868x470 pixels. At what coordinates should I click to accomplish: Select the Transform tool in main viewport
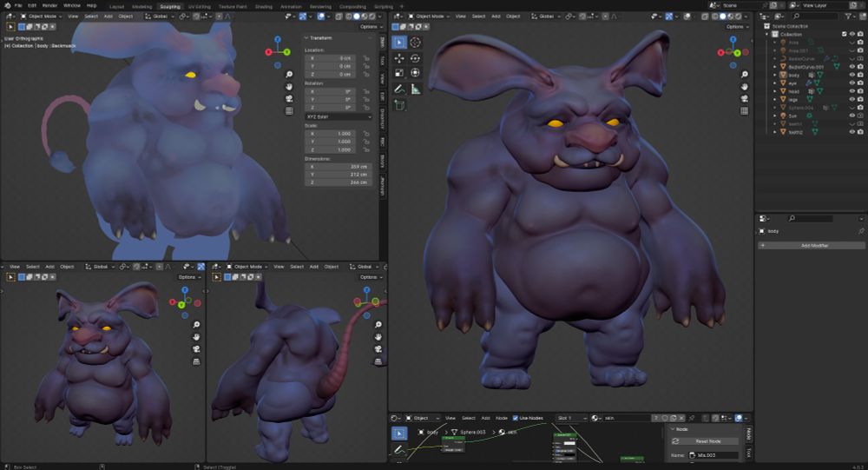coord(415,73)
